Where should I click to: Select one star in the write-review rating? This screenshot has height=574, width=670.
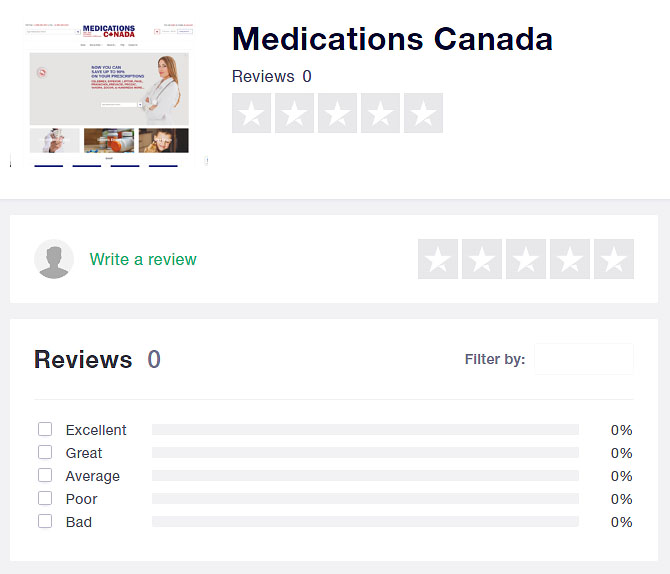[438, 259]
